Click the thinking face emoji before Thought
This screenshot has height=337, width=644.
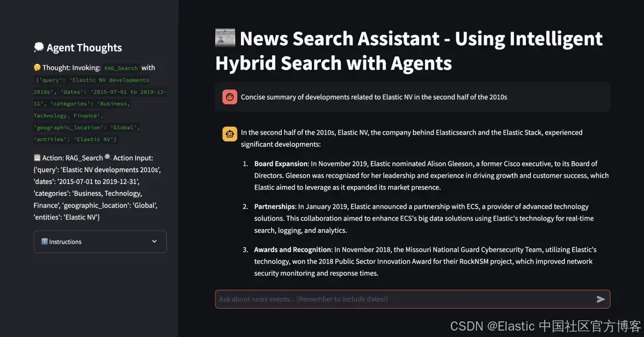[x=37, y=68]
